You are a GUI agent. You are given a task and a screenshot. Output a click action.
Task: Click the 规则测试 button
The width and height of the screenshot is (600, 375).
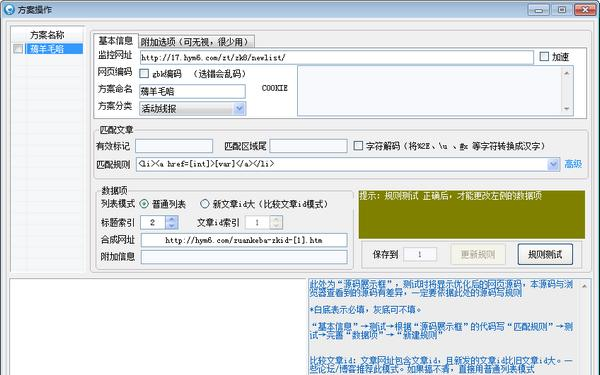click(x=545, y=254)
